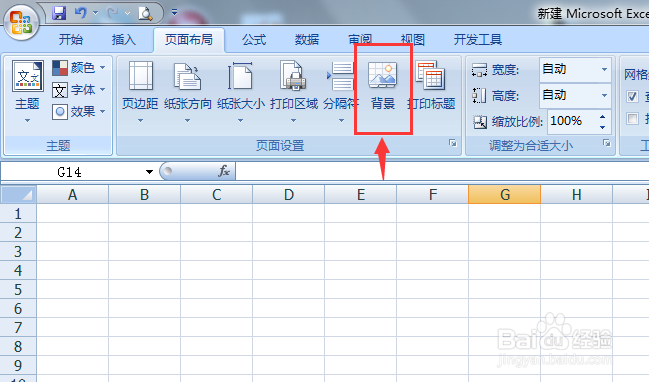649x382 pixels.
Task: Open theme 效果 options
Action: pyautogui.click(x=79, y=111)
